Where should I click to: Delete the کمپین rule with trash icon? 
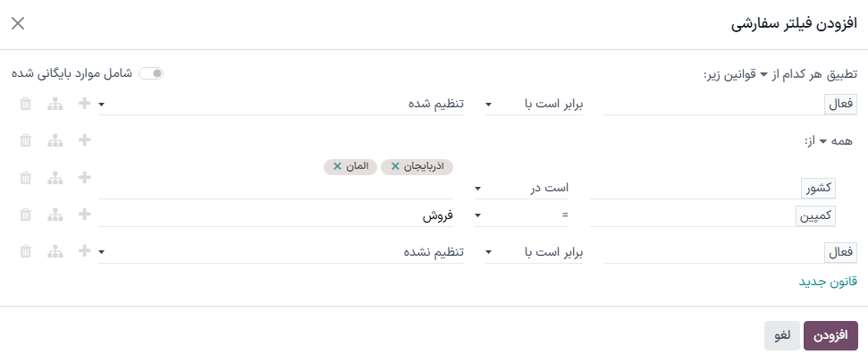coord(25,214)
